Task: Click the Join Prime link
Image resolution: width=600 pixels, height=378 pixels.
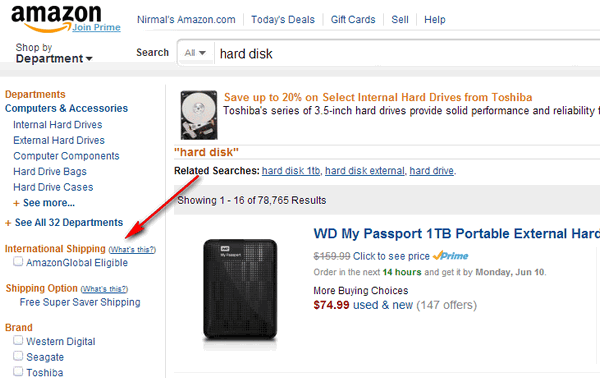Action: click(96, 28)
